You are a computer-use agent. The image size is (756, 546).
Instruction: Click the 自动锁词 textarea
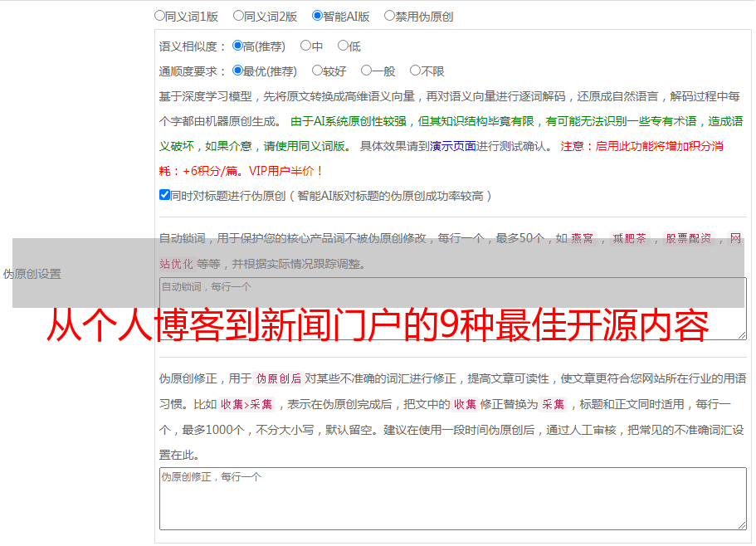click(453, 309)
